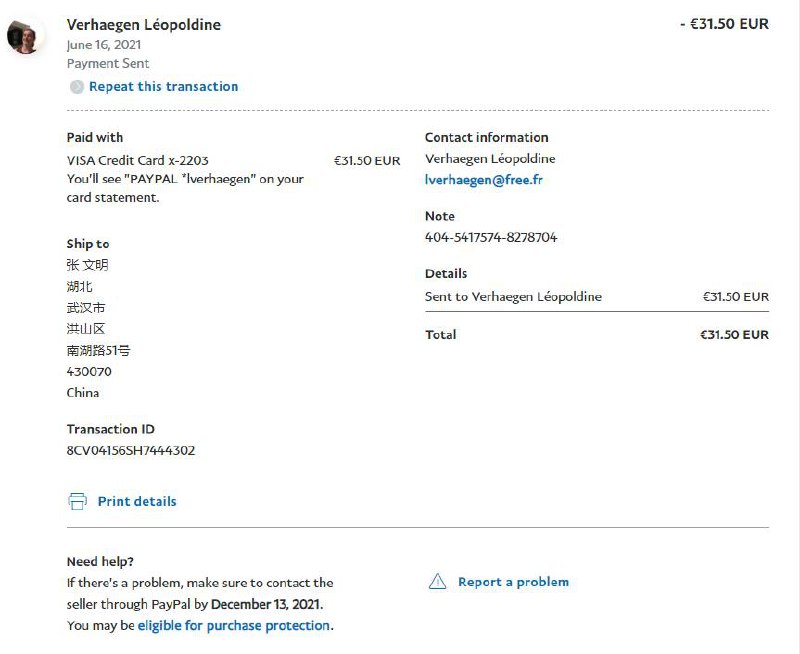The width and height of the screenshot is (800, 654).
Task: Click the Contact information heading
Action: (486, 138)
